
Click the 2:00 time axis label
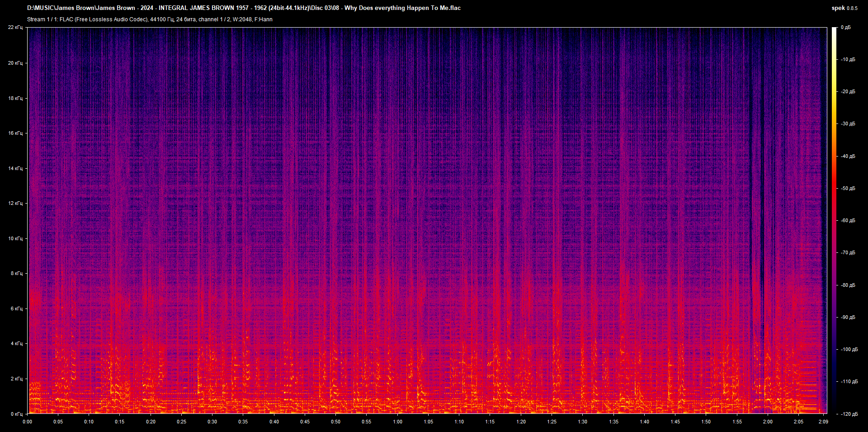point(768,422)
